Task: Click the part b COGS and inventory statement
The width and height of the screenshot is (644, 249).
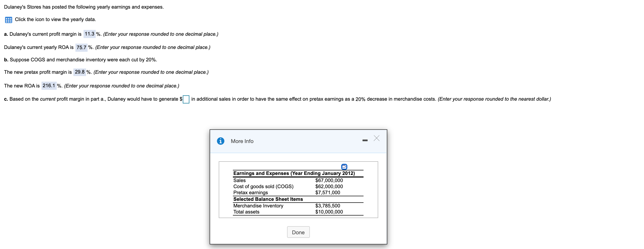Action: [x=80, y=60]
